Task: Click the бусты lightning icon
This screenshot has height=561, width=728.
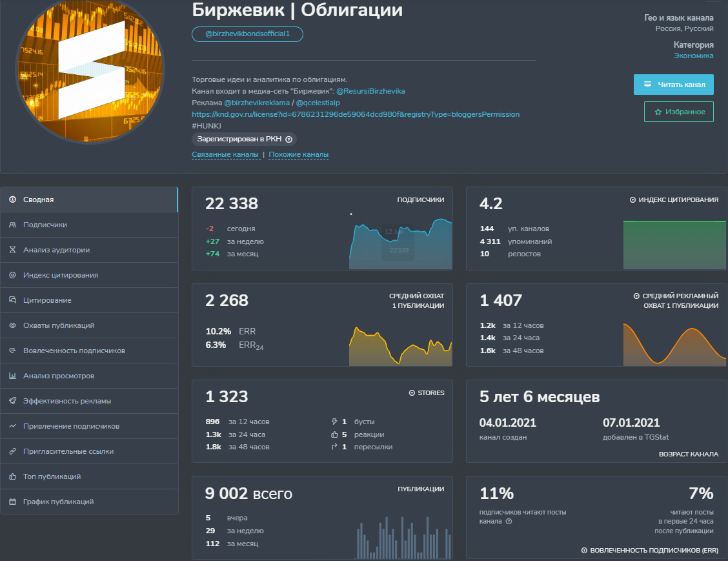Action: point(334,422)
